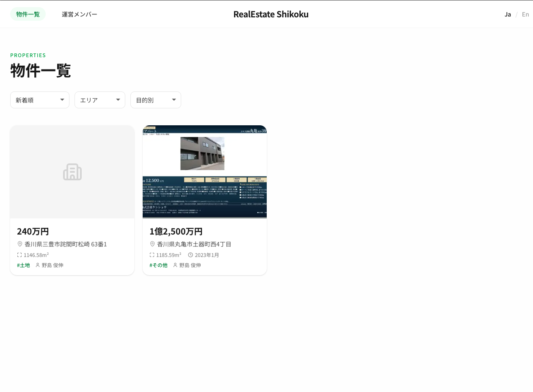Select Ja to keep Japanese language
The image size is (533, 392).
point(508,14)
